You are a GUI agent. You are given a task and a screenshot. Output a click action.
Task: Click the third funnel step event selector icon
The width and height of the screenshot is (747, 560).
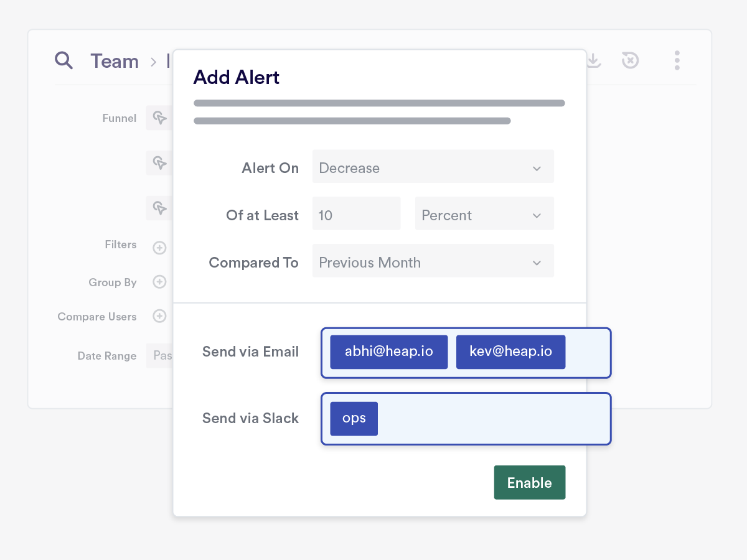click(x=159, y=208)
